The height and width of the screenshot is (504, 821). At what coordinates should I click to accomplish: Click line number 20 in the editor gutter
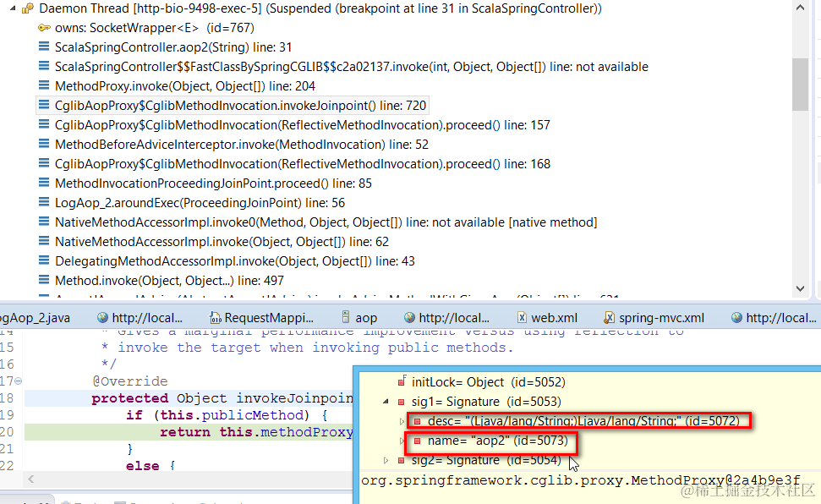coord(8,431)
